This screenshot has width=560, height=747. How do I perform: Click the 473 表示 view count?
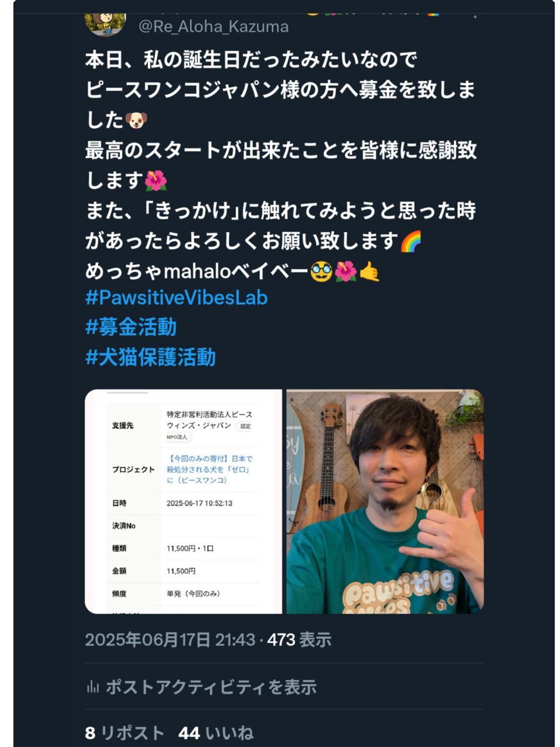299,639
